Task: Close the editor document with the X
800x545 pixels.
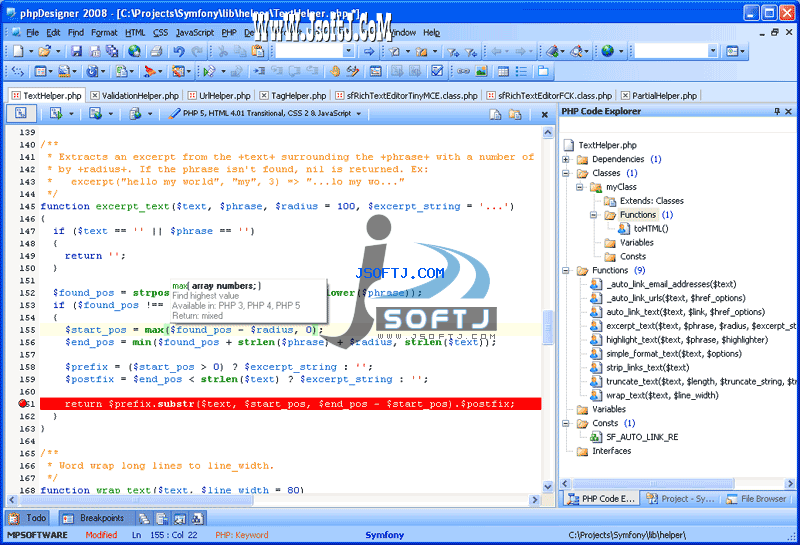Action: (x=544, y=114)
